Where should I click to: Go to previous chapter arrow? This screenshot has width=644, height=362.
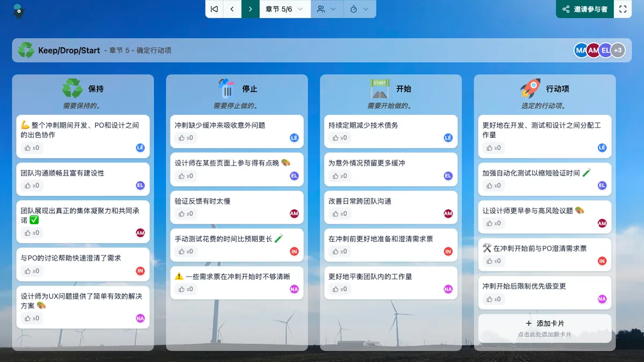pos(232,9)
